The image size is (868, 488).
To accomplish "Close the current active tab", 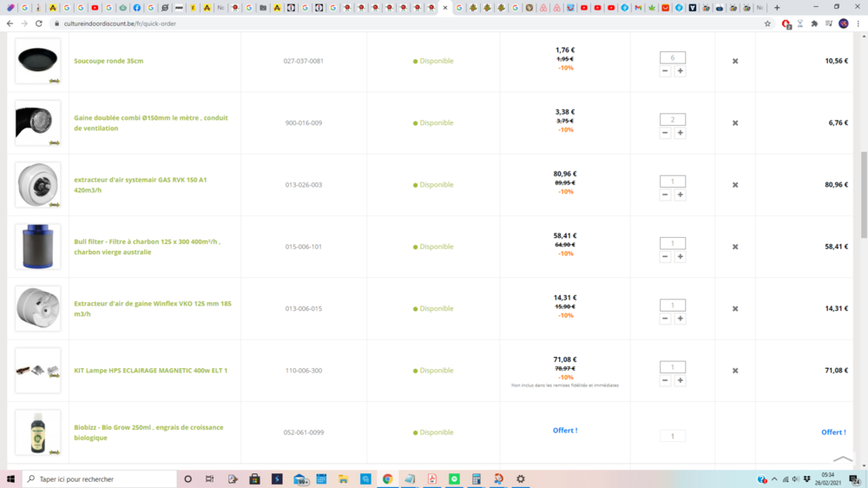I will [x=445, y=8].
